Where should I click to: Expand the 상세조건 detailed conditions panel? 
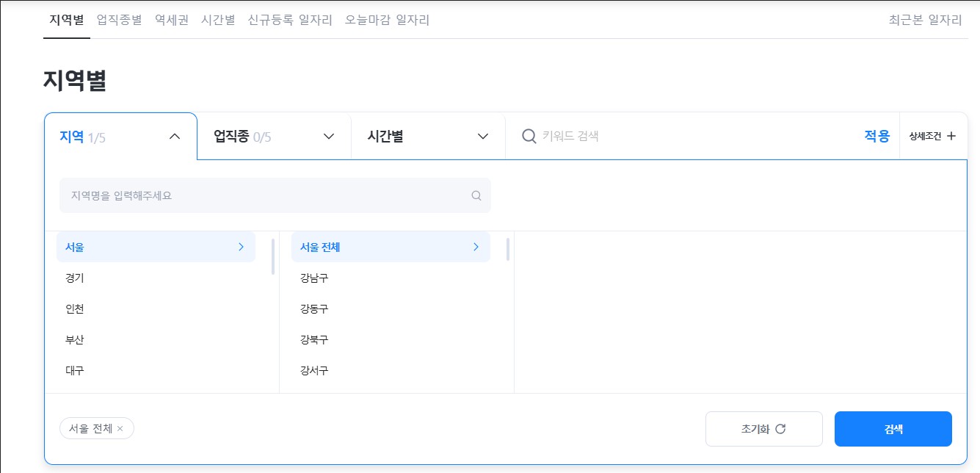click(x=932, y=136)
